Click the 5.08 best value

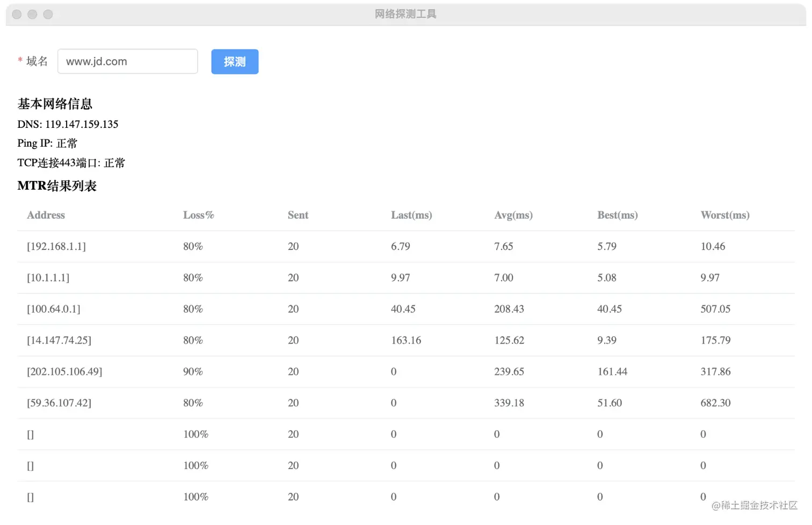pos(607,277)
